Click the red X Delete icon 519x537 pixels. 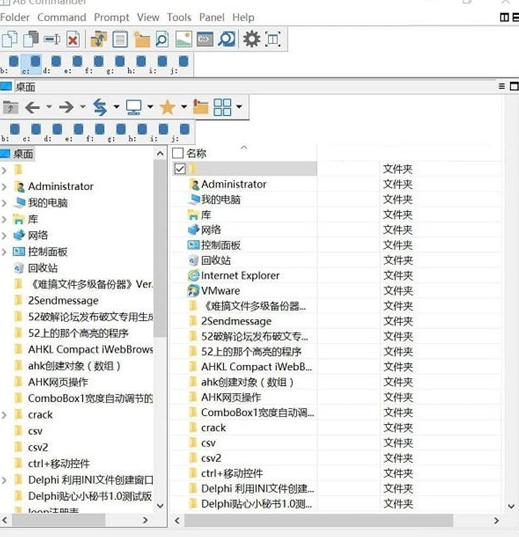tap(73, 39)
